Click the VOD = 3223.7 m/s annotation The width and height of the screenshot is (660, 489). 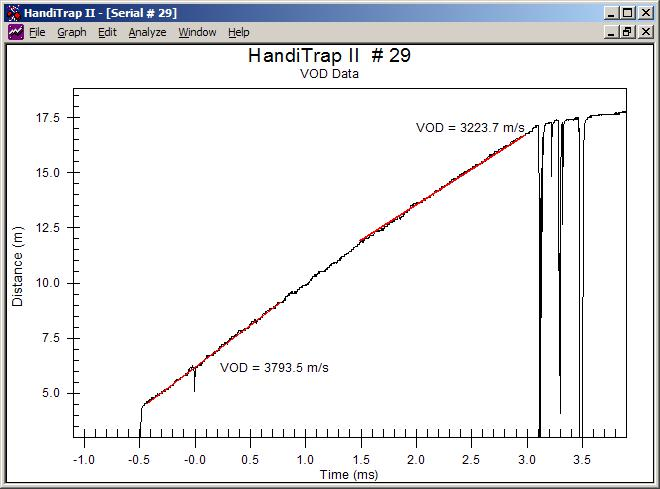click(x=470, y=128)
